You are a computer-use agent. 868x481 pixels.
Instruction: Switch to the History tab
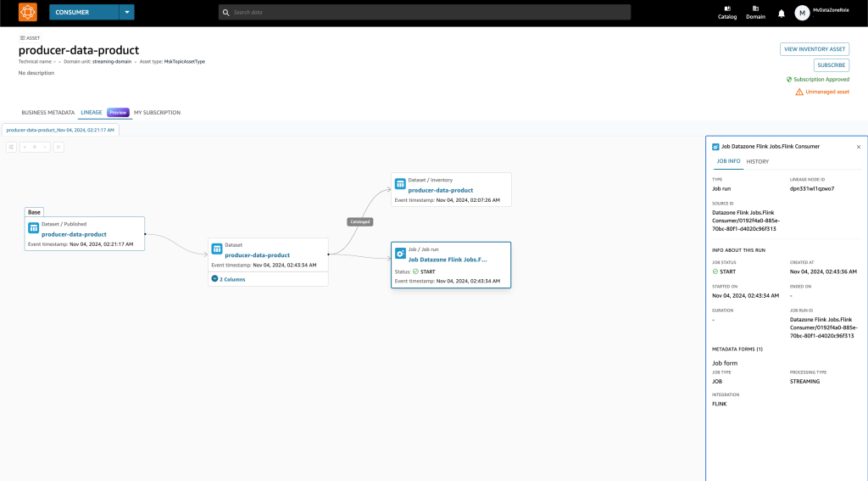pyautogui.click(x=757, y=162)
